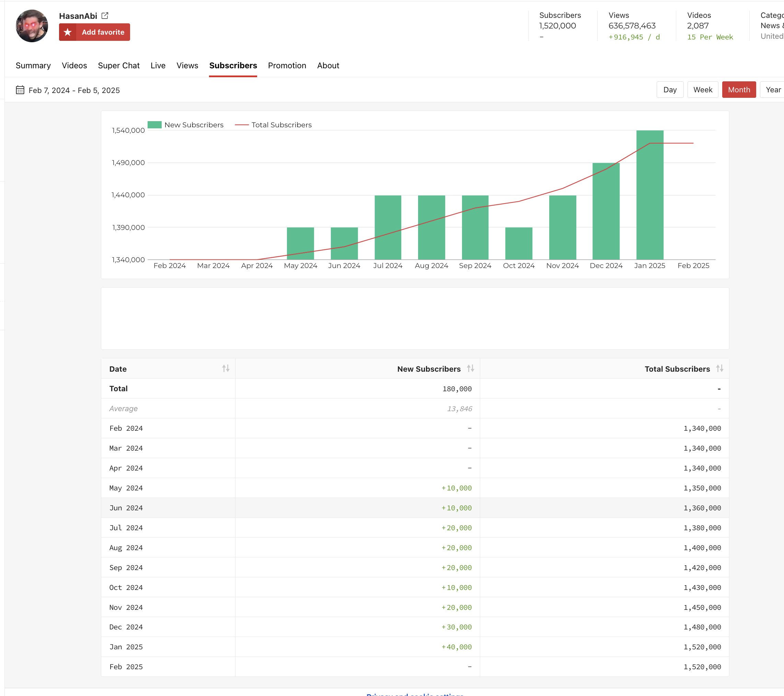The width and height of the screenshot is (784, 696).
Task: Open the calendar date picker icon
Action: tap(20, 90)
